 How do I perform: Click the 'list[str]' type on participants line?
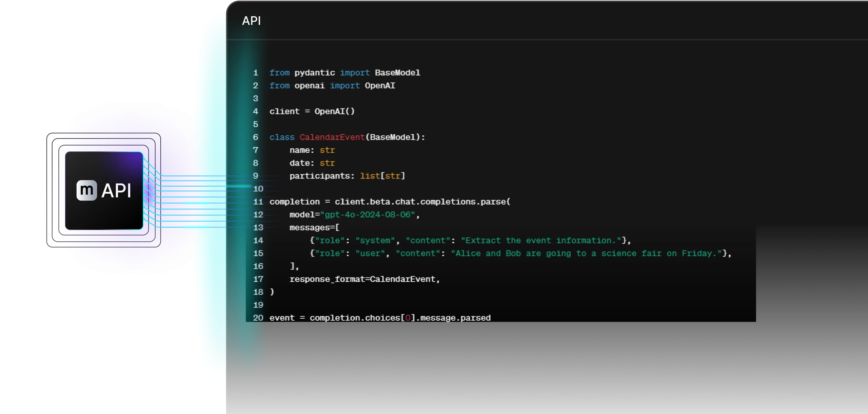[382, 176]
